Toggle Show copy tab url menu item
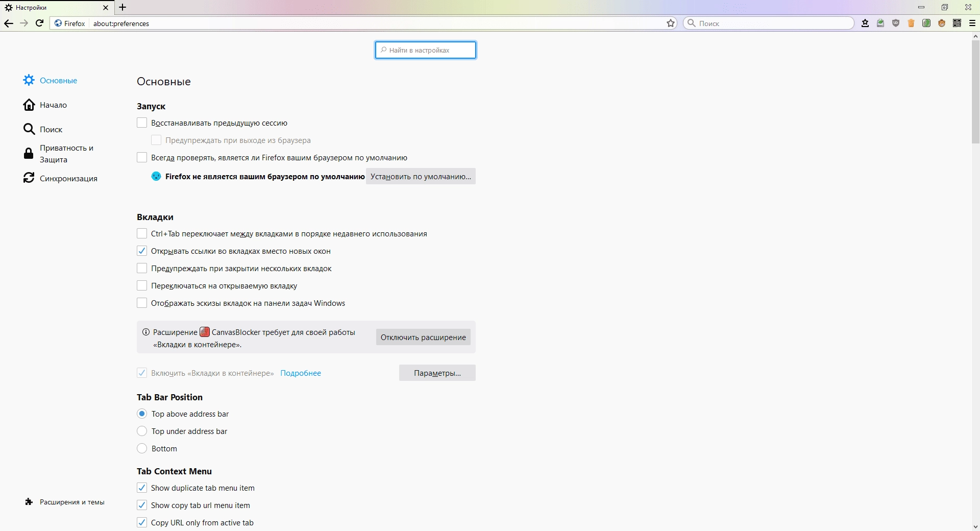980x531 pixels. click(142, 505)
